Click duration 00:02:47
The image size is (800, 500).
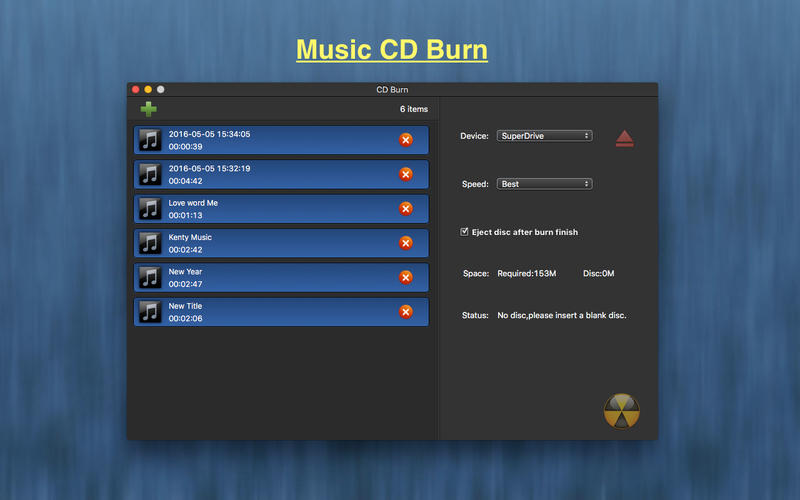click(185, 284)
